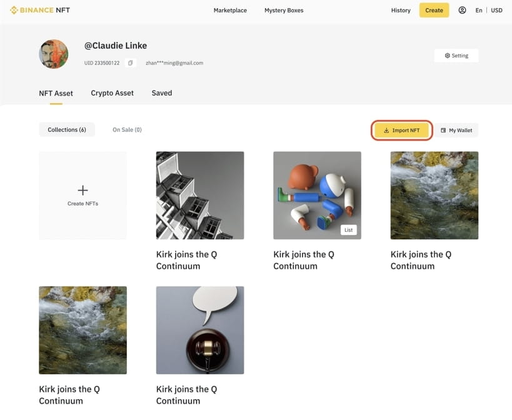Click the Import NFT button
This screenshot has height=420, width=512.
tap(401, 131)
